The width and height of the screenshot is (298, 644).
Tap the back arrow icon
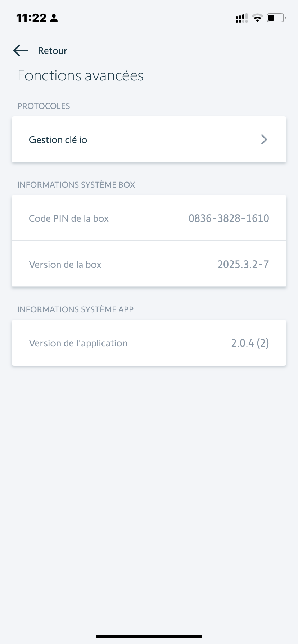[21, 51]
